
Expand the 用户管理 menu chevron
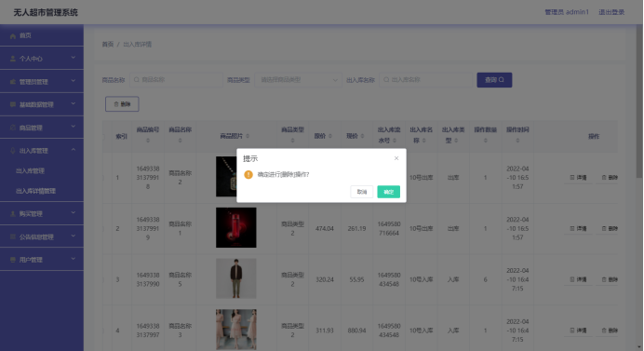(x=74, y=259)
